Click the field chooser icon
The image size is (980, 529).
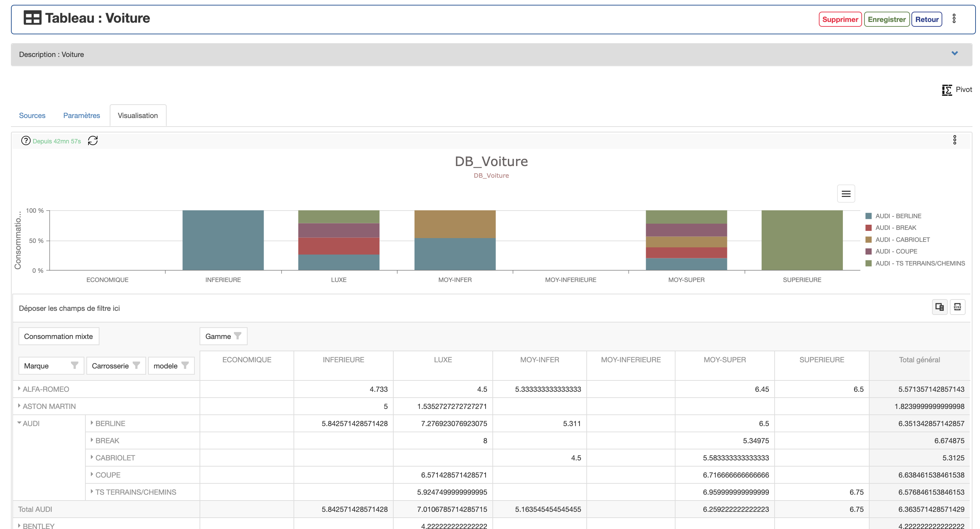939,307
